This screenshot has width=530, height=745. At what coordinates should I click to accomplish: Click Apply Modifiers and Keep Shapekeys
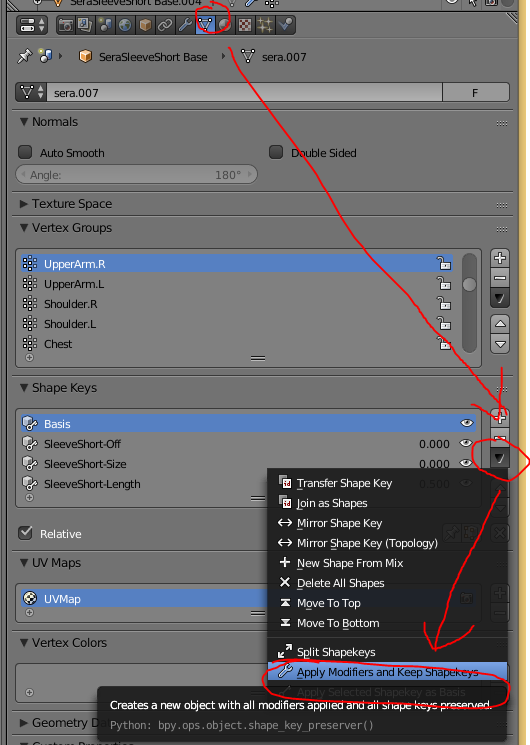[x=387, y=672]
